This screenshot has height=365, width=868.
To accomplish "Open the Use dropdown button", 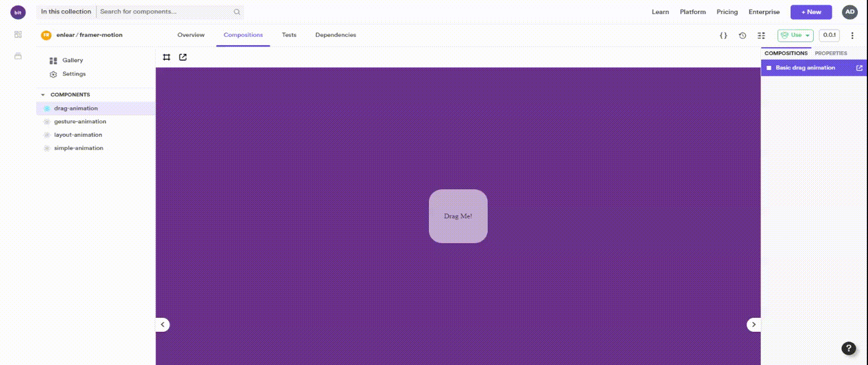I will (795, 35).
